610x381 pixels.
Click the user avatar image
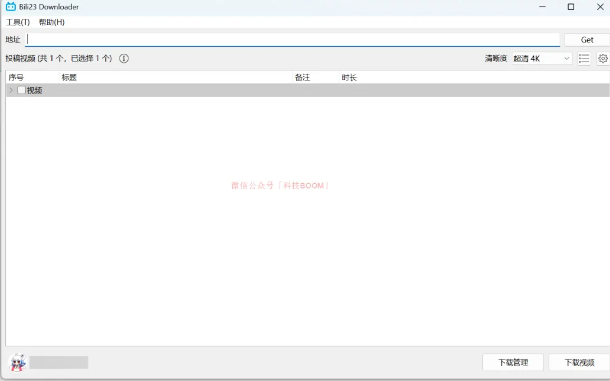[x=18, y=362]
